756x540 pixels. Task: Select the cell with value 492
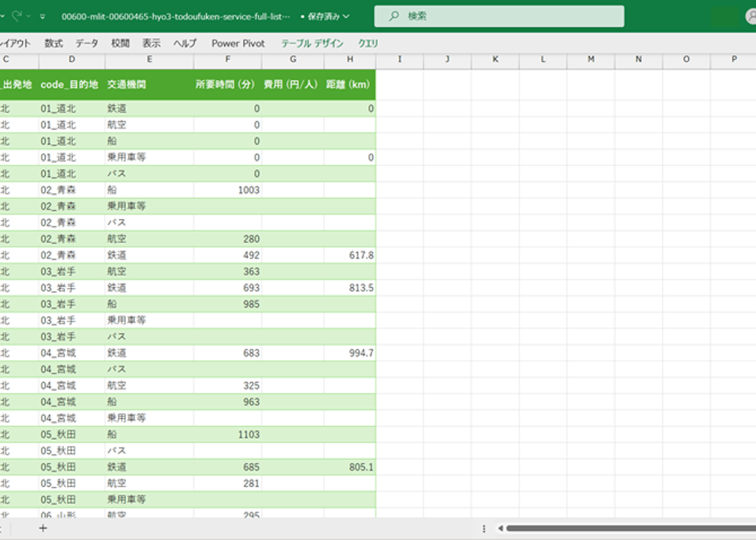click(x=227, y=255)
